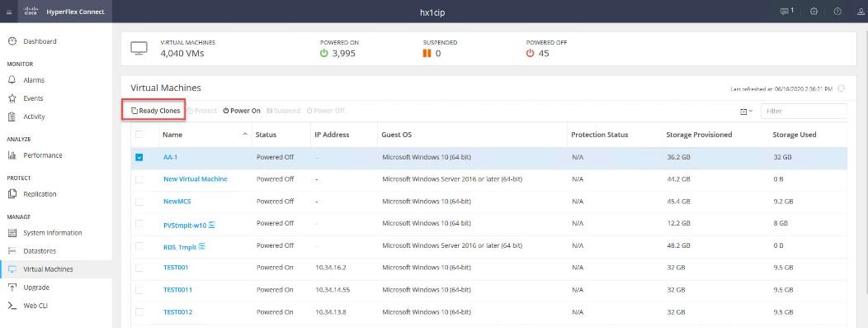Image resolution: width=868 pixels, height=328 pixels.
Task: Sort by the IP Address column header
Action: (x=333, y=135)
